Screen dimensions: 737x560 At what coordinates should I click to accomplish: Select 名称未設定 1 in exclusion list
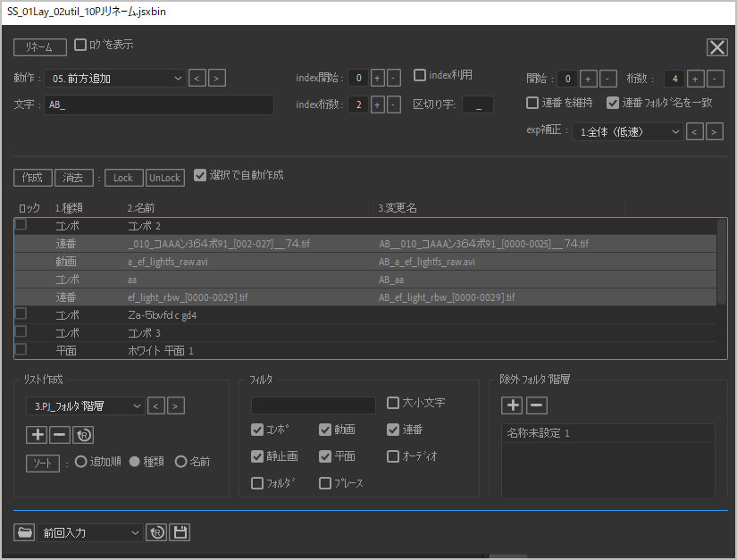[x=608, y=433]
